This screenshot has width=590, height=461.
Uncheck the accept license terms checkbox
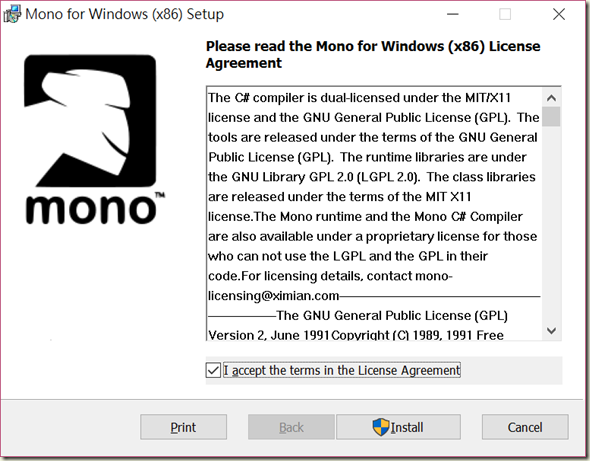tap(213, 370)
